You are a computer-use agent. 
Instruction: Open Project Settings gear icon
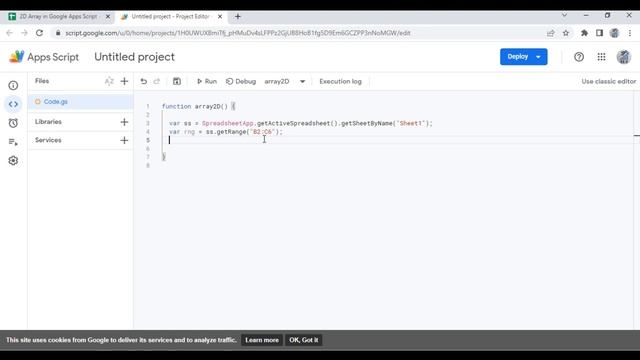tap(13, 161)
